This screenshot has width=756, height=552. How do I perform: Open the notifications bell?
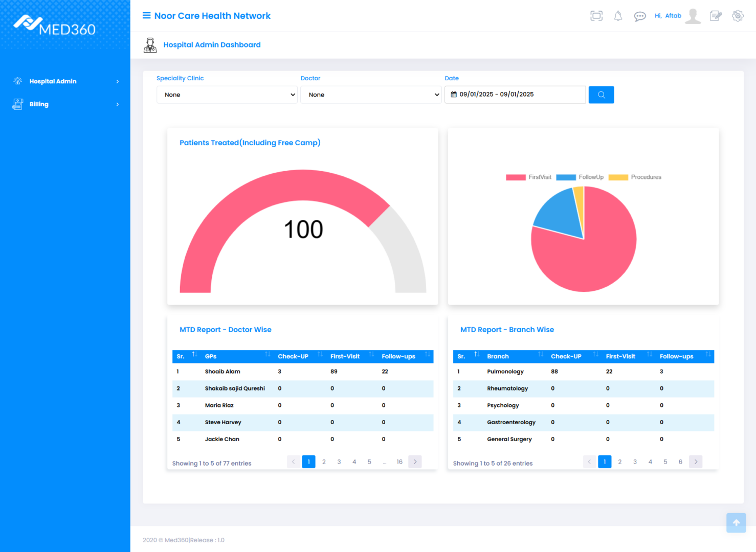point(618,16)
